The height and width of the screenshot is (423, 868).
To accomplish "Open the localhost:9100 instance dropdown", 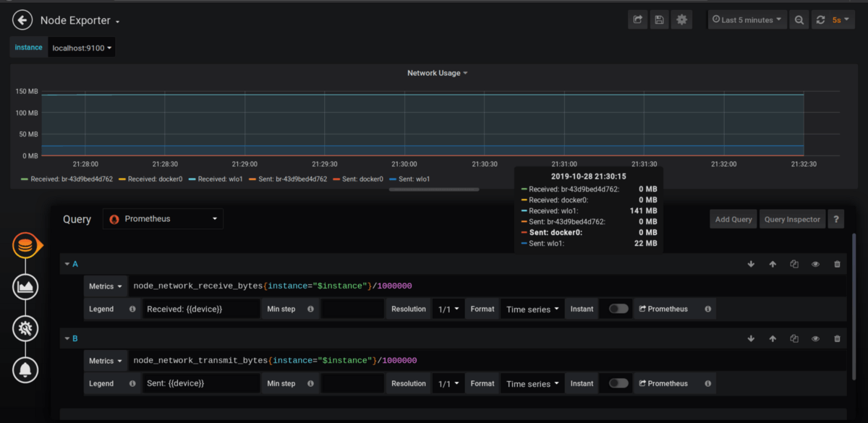I will pyautogui.click(x=82, y=48).
